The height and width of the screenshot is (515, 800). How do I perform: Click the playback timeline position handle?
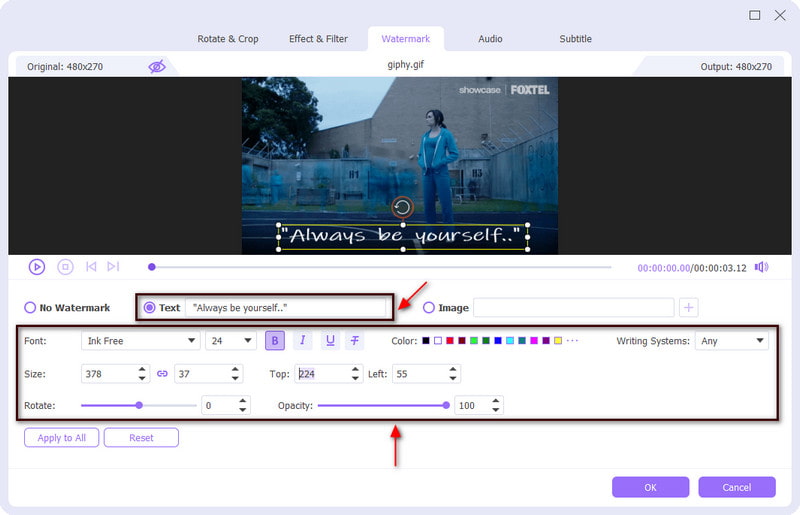152,267
